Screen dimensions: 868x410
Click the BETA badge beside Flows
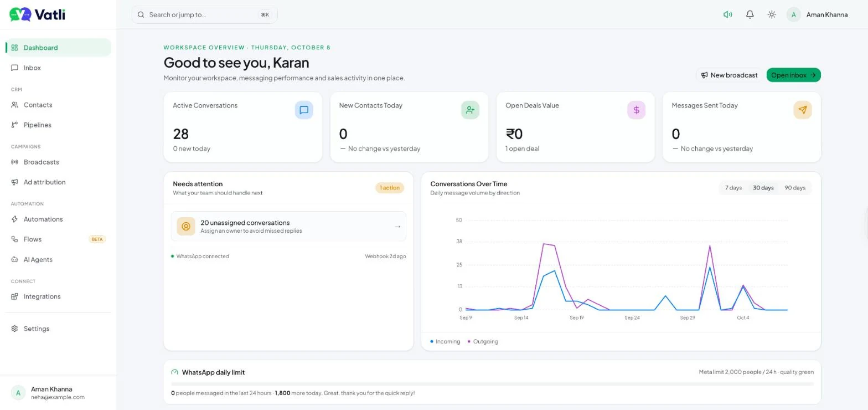[97, 239]
